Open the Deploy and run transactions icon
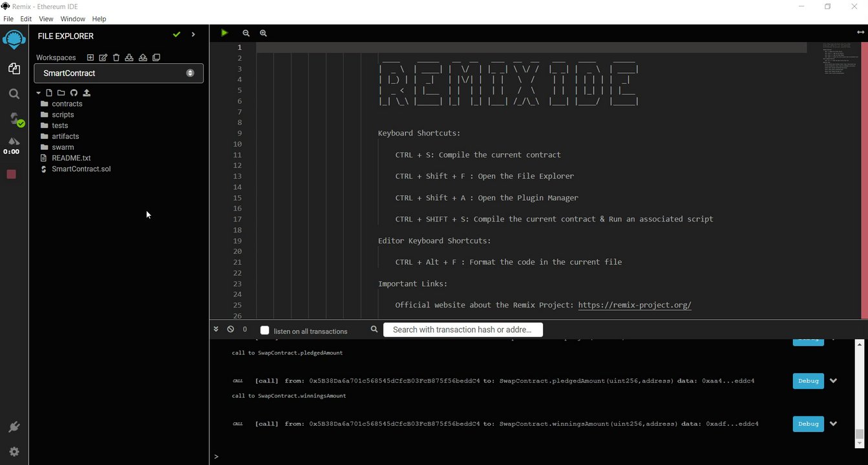 pyautogui.click(x=14, y=141)
